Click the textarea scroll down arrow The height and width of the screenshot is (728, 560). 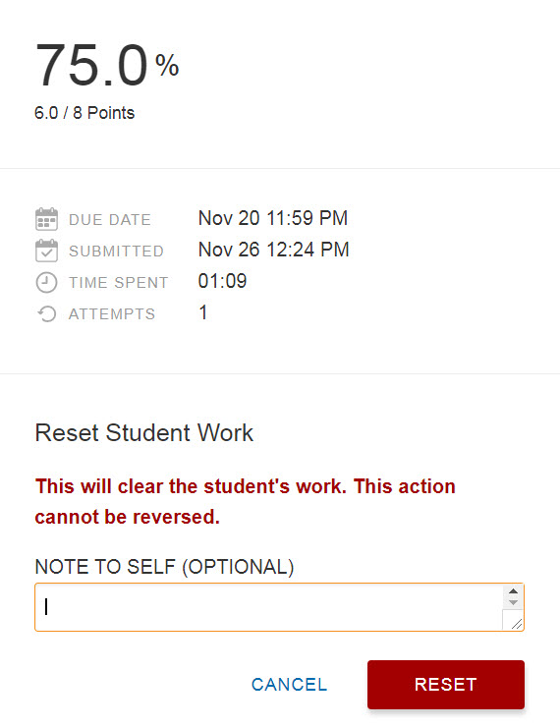[513, 602]
